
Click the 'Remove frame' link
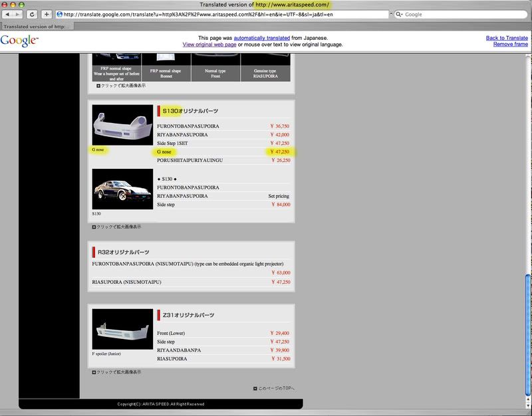pyautogui.click(x=511, y=45)
